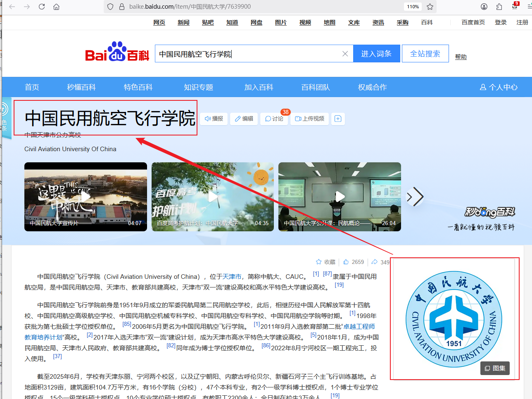
Task: Click the browser forward arrow
Action: tap(27, 7)
